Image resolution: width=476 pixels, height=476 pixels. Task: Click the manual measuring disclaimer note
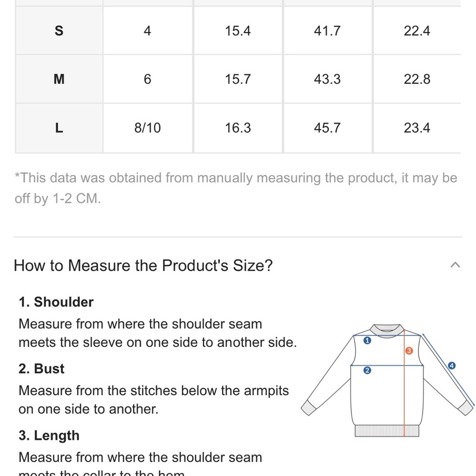coord(236,188)
